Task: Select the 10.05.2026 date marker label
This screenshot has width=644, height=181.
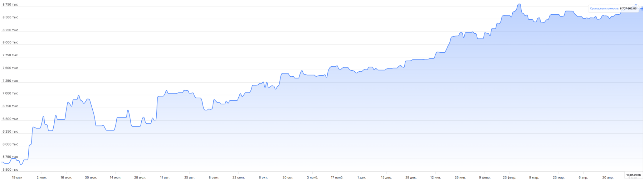Action: coord(634,175)
